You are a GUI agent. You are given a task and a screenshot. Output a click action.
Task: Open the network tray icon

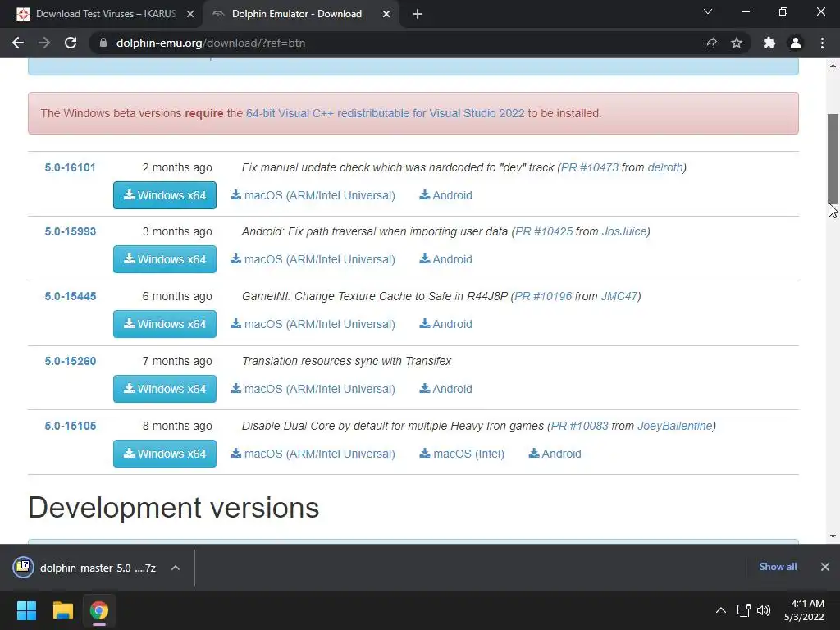click(743, 610)
